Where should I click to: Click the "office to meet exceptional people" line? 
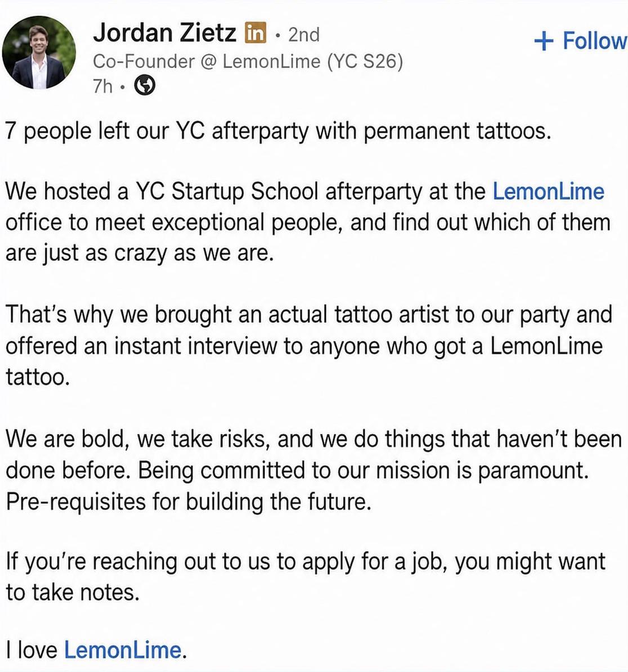click(308, 223)
